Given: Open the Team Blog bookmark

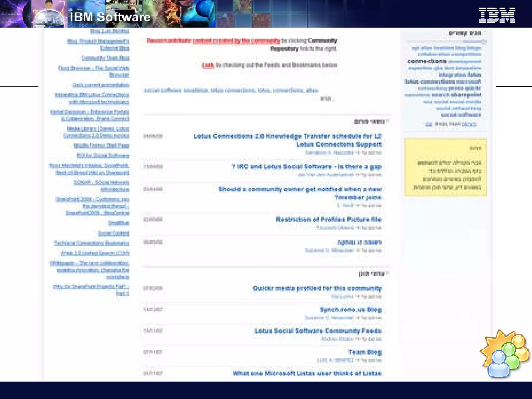Looking at the screenshot, I should [x=365, y=352].
